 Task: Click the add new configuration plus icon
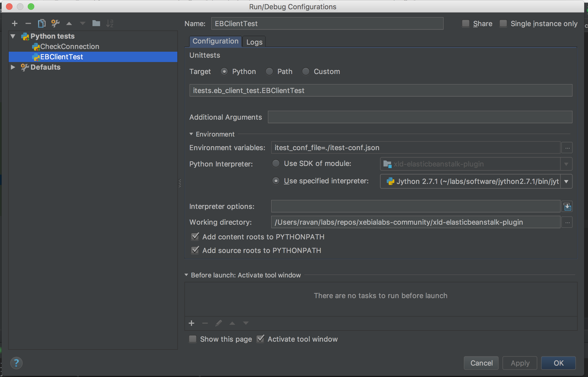pyautogui.click(x=15, y=24)
